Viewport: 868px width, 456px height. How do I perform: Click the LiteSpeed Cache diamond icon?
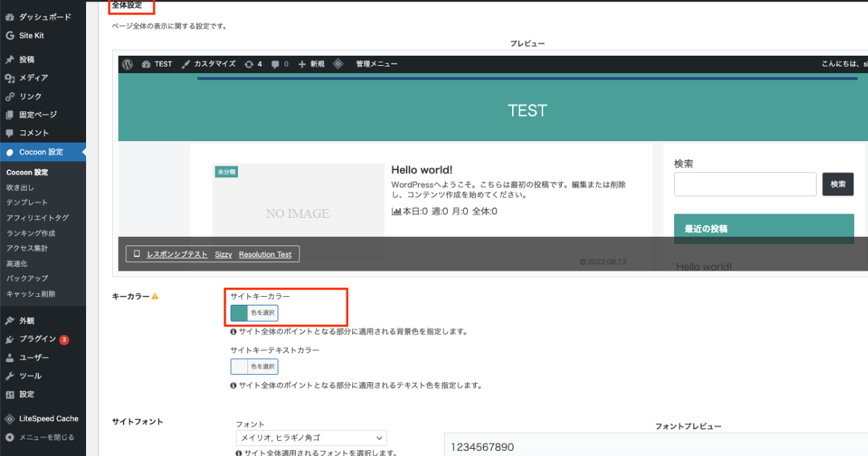coord(9,418)
